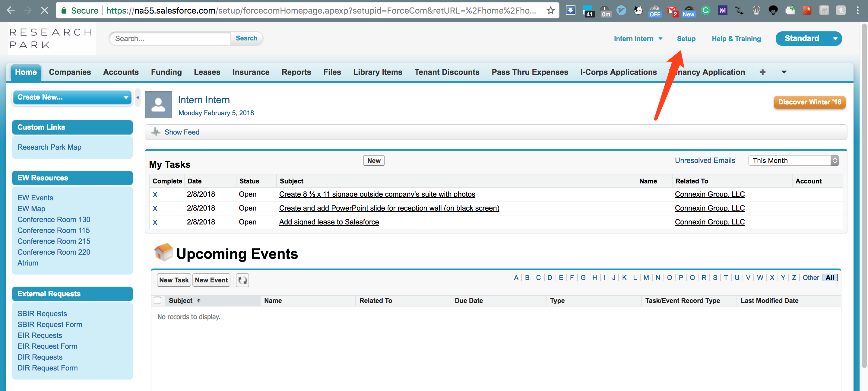Click the plus icon for all tabs
Viewport: 868px width, 391px height.
(763, 72)
